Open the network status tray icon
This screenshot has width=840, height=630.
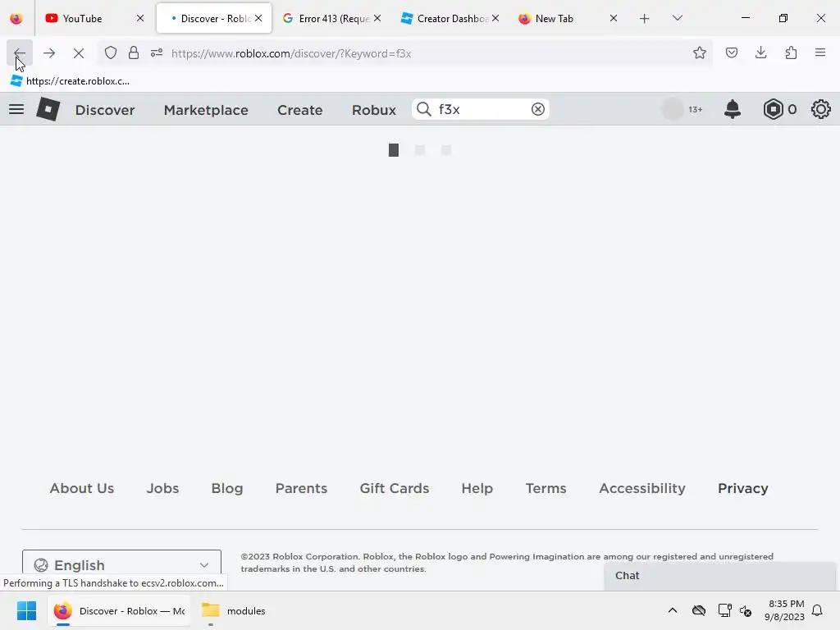coord(725,610)
